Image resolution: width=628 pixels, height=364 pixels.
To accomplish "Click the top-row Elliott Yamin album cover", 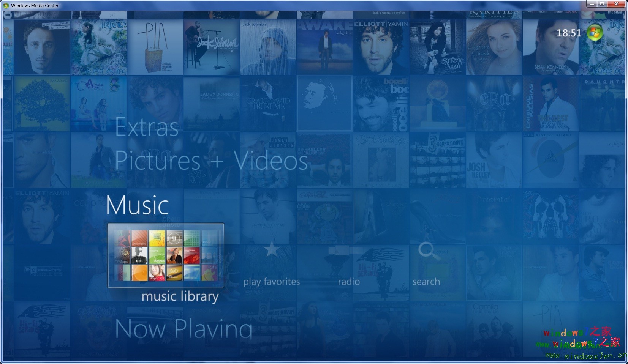I will point(381,47).
